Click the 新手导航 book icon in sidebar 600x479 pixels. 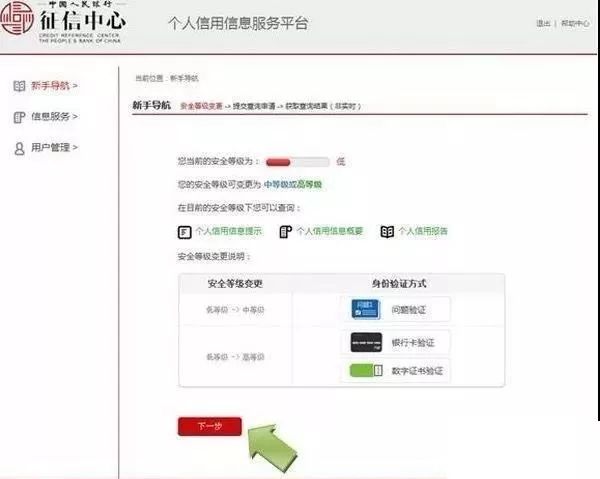click(18, 86)
